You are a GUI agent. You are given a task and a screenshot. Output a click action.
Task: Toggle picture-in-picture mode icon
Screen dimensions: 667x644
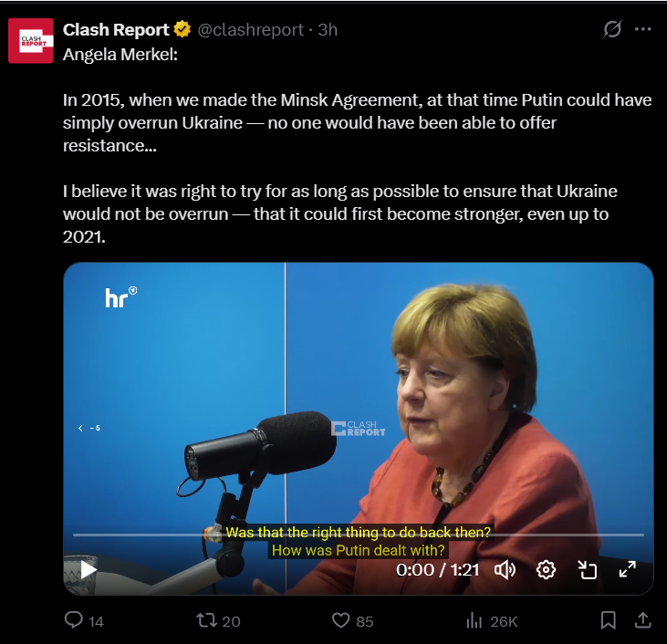pyautogui.click(x=587, y=569)
